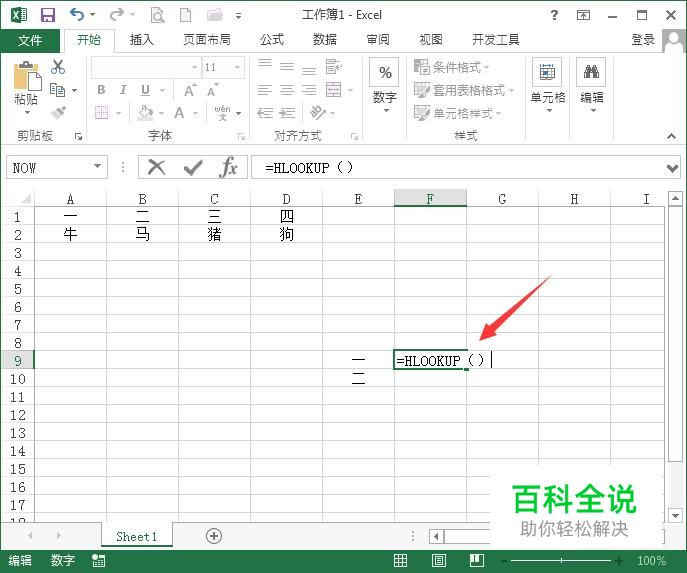
Task: Open Format as Table (套用表格格式) dropdown
Action: point(464,90)
